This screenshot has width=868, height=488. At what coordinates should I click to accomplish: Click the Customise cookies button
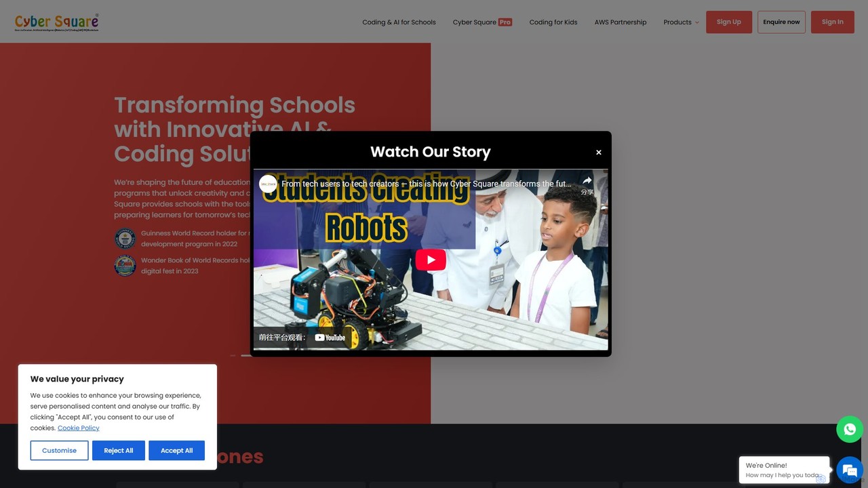click(x=59, y=451)
